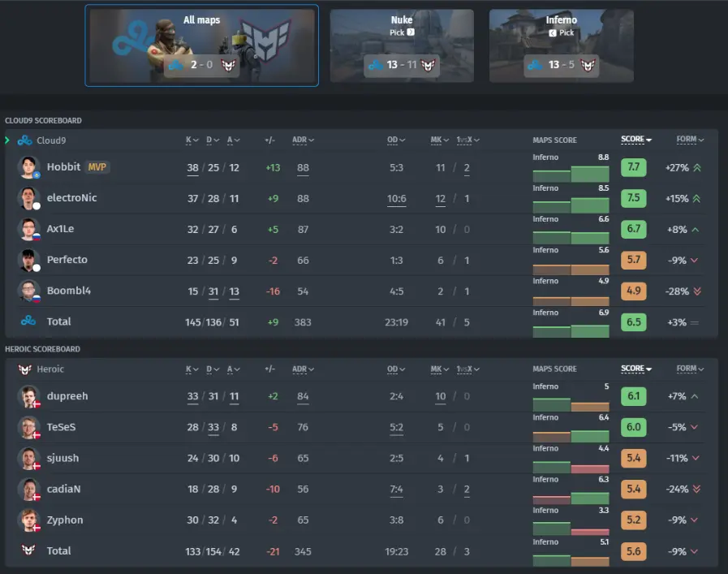The width and height of the screenshot is (728, 574).
Task: Open Perfecto's player avatar
Action: coord(28,260)
